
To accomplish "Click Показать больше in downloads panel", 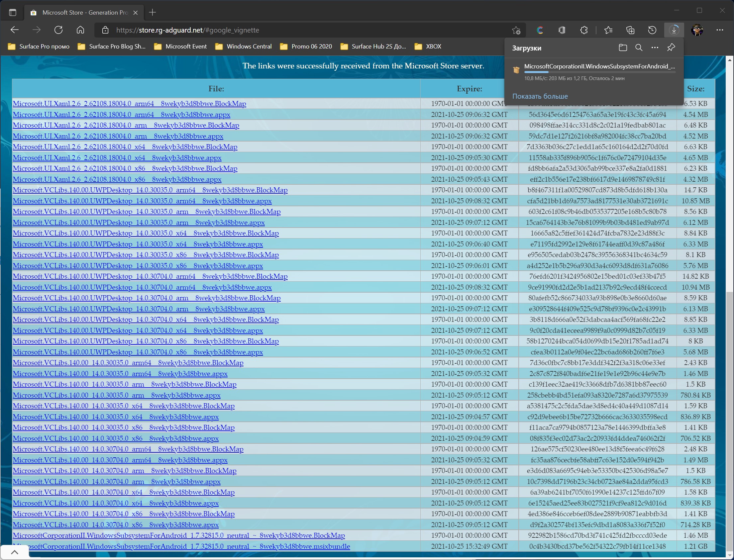I will 540,96.
